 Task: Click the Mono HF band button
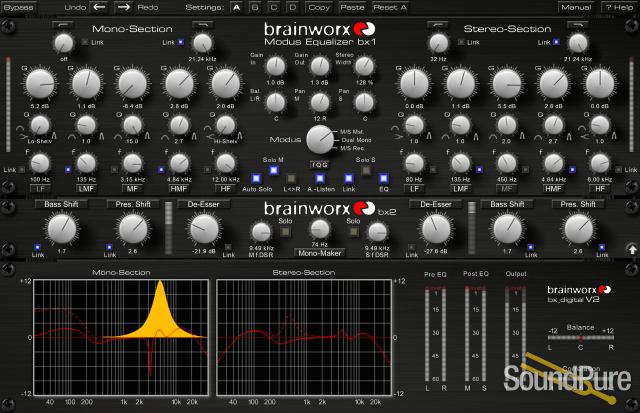pos(225,189)
